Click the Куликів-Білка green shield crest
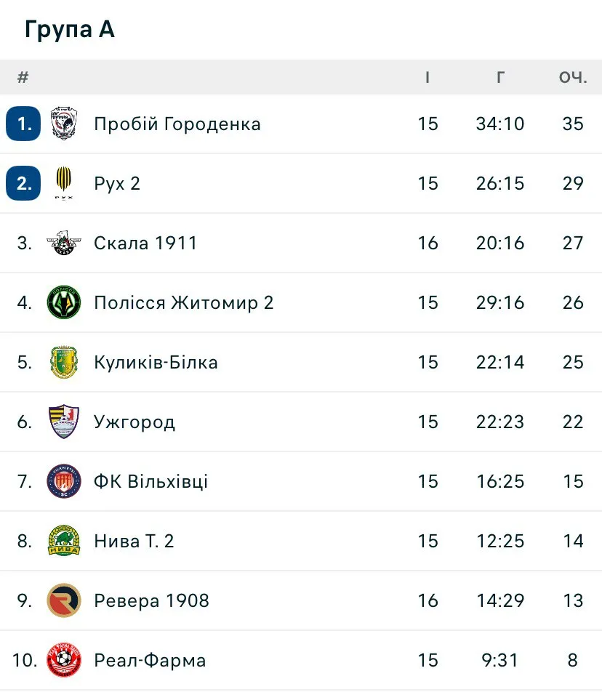Image resolution: width=602 pixels, height=700 pixels. [64, 362]
